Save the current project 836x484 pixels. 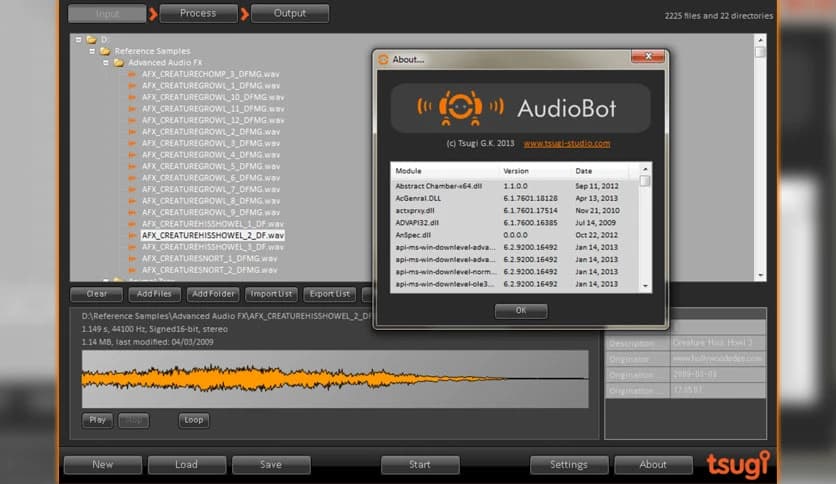point(271,465)
